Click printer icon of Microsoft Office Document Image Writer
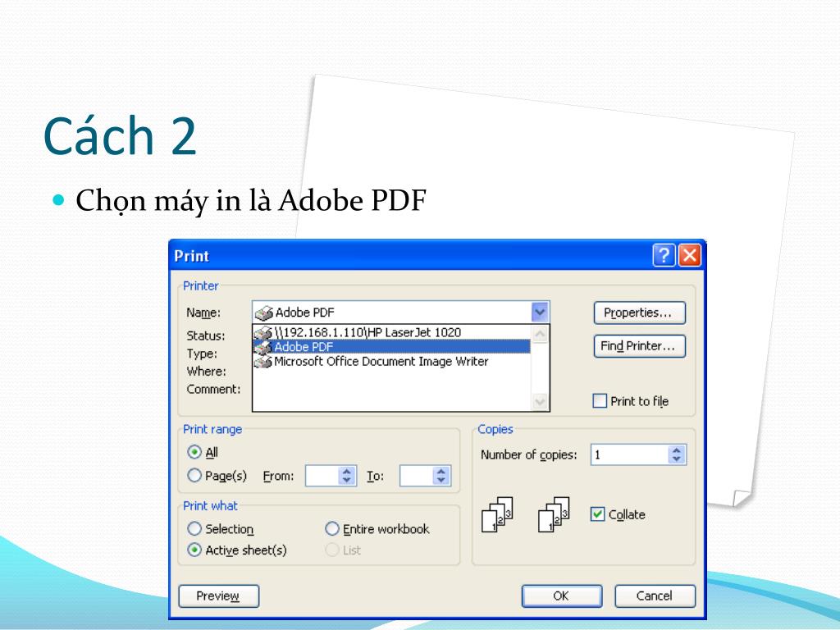Image resolution: width=840 pixels, height=630 pixels. point(262,362)
